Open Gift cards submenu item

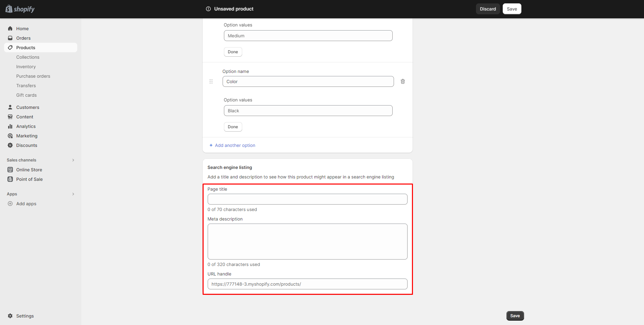click(26, 95)
